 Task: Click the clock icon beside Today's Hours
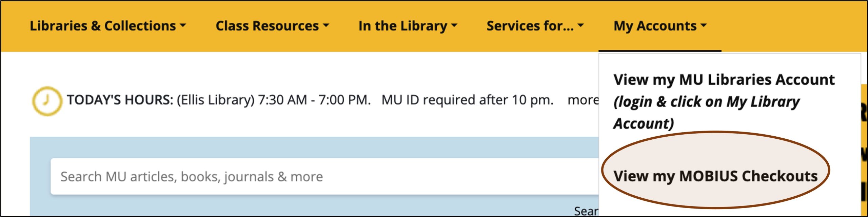(x=47, y=101)
